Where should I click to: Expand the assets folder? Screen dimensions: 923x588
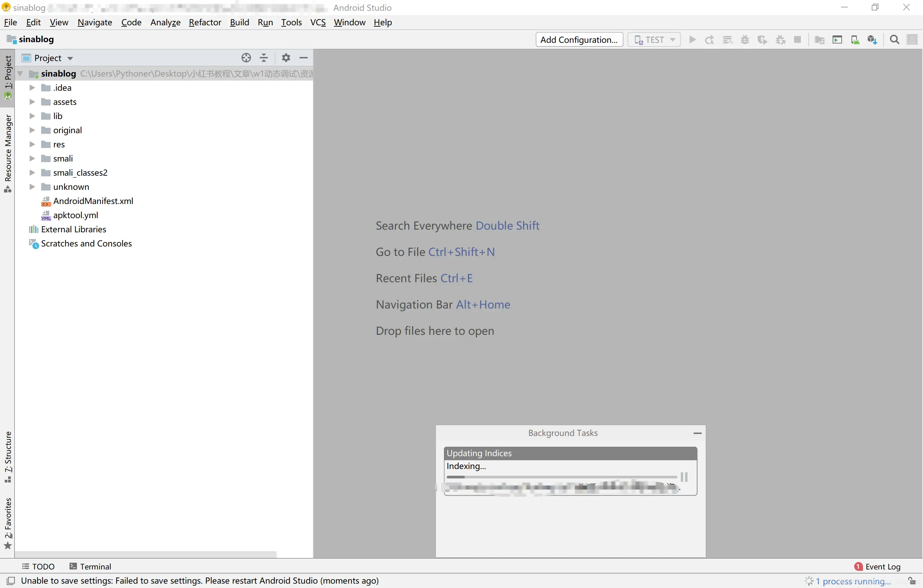pyautogui.click(x=32, y=102)
